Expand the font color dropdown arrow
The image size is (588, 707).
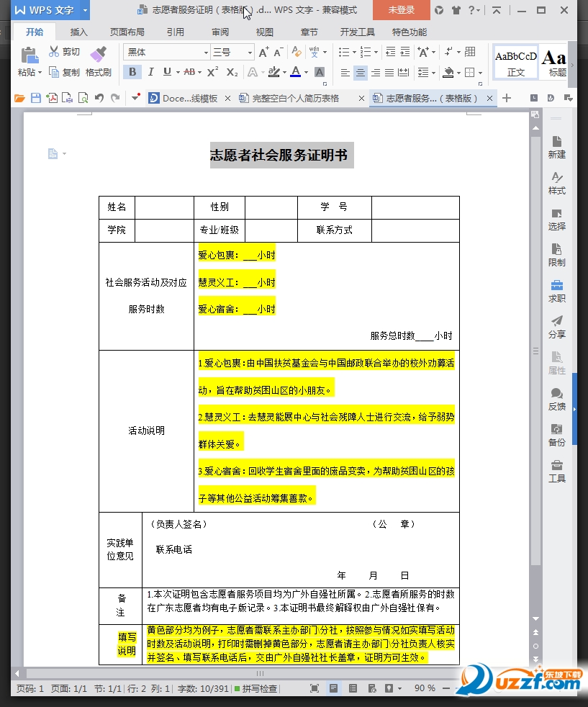coord(307,72)
